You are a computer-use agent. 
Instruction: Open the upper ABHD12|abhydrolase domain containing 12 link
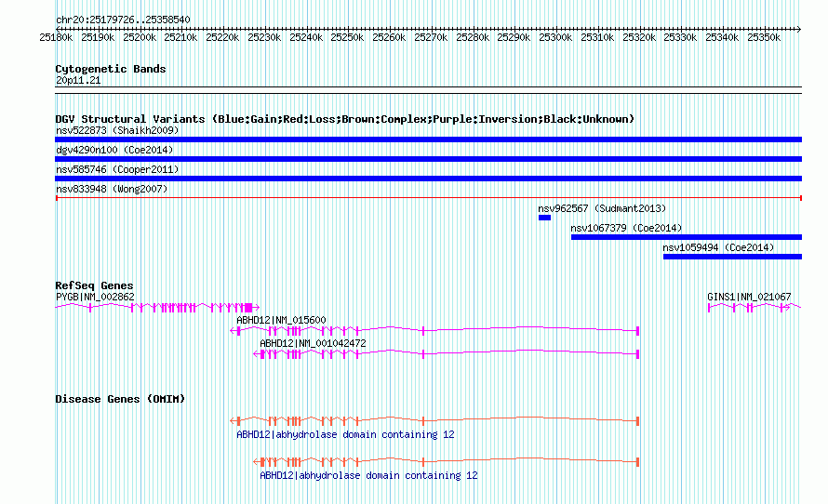(345, 435)
